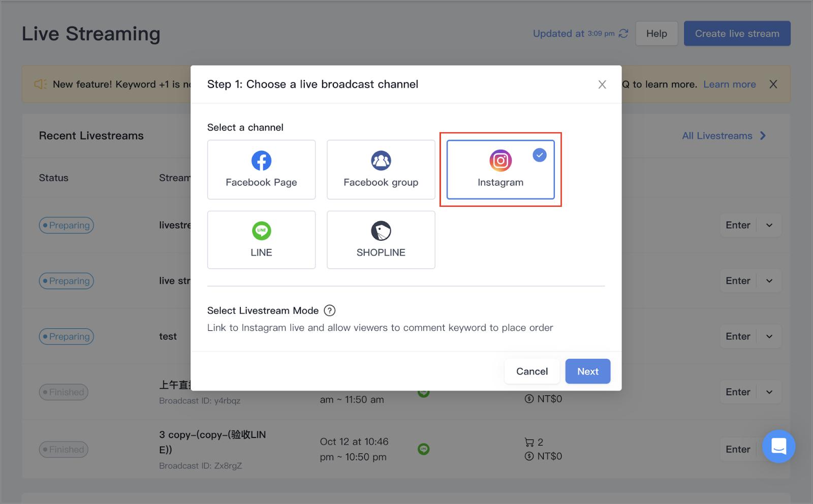Screen dimensions: 813x504
Task: Click the Preparing badge on livestre... row
Action: point(67,225)
